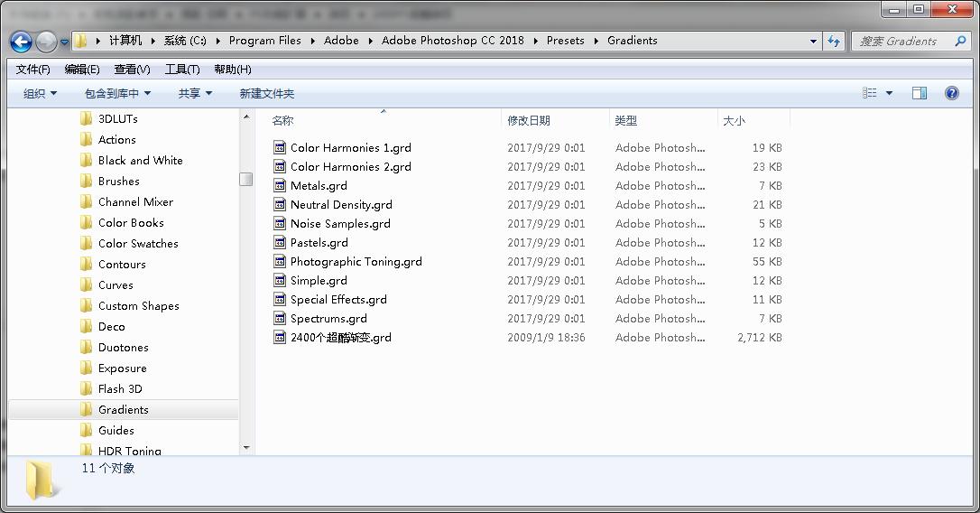Open the 工具(T) menu
Viewport: 980px width, 513px height.
[x=182, y=70]
